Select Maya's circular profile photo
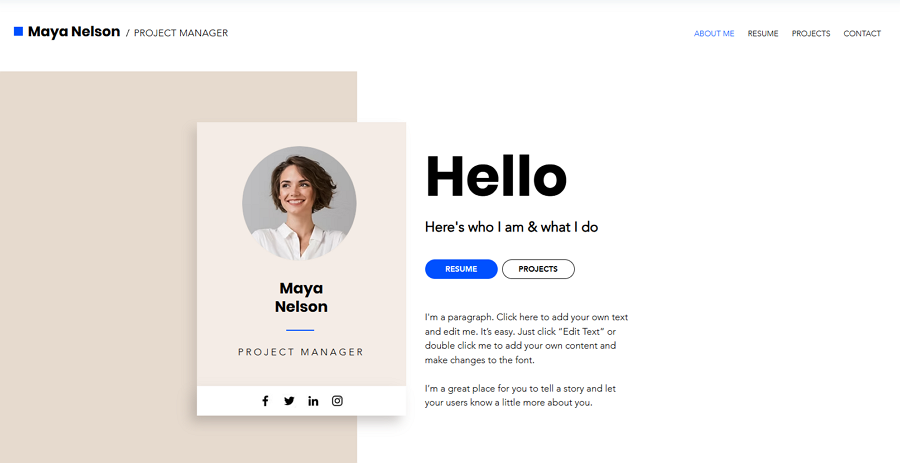The width and height of the screenshot is (900, 463). tap(299, 203)
